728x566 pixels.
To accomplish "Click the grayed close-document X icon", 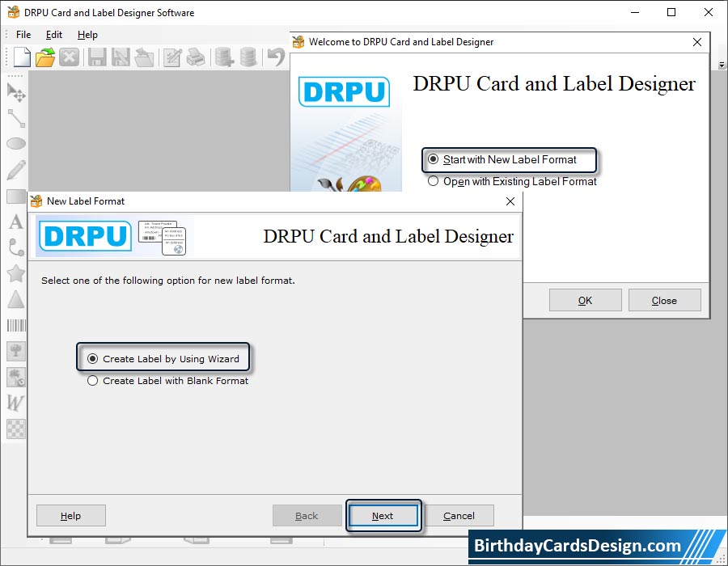I will coord(69,57).
